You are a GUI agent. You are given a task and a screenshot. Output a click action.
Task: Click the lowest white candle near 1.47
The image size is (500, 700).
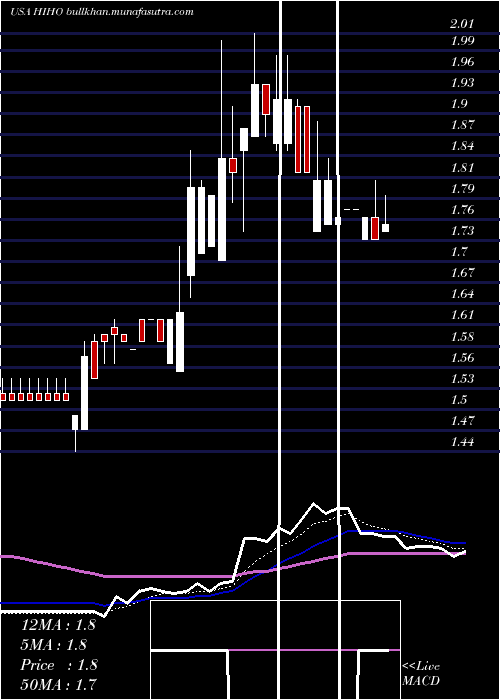click(x=75, y=422)
